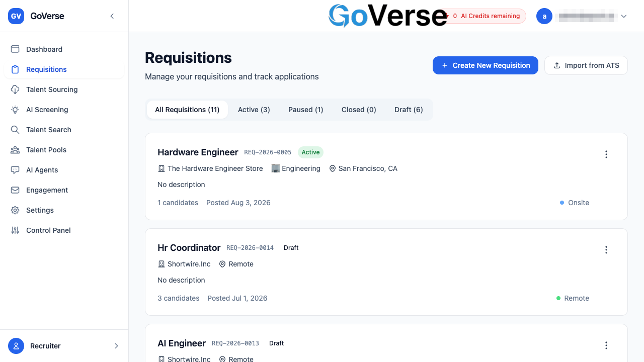Switch to Draft (6) tab
Screen dimensions: 644x362
click(409, 110)
